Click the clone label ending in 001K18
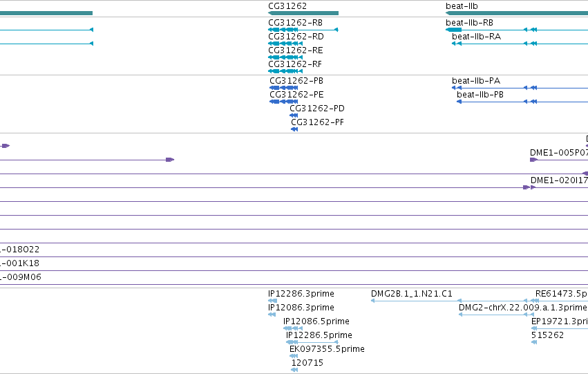Viewport: 588px width, 374px height. pyautogui.click(x=19, y=263)
